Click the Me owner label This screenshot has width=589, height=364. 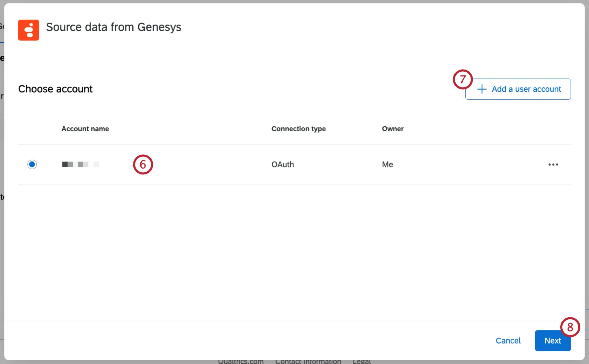387,164
